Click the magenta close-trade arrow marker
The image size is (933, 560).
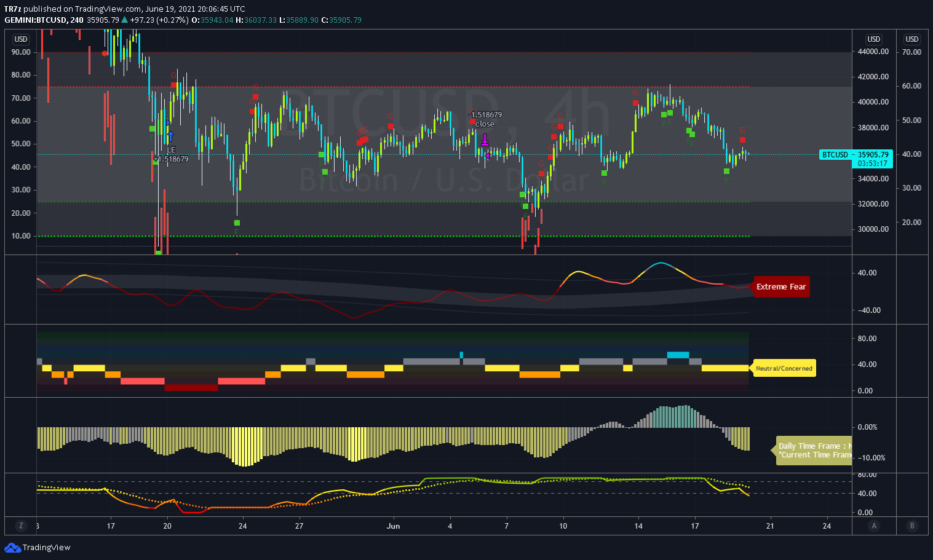click(x=485, y=140)
